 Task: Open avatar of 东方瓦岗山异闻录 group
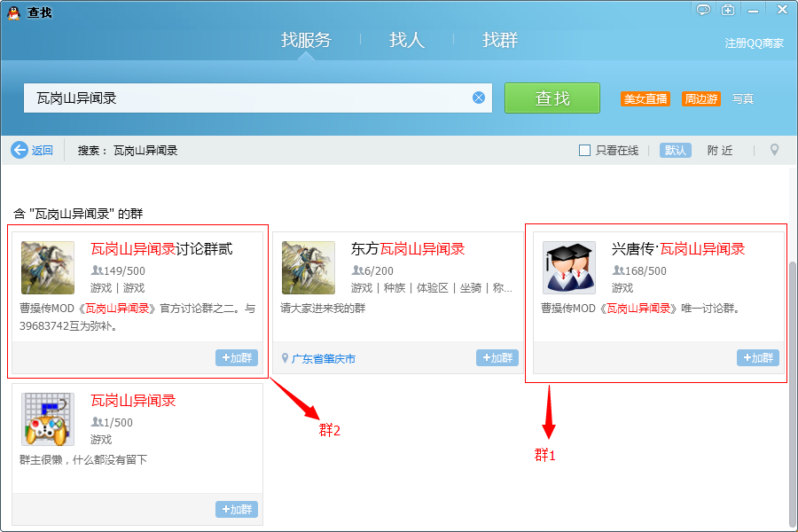pyautogui.click(x=309, y=268)
